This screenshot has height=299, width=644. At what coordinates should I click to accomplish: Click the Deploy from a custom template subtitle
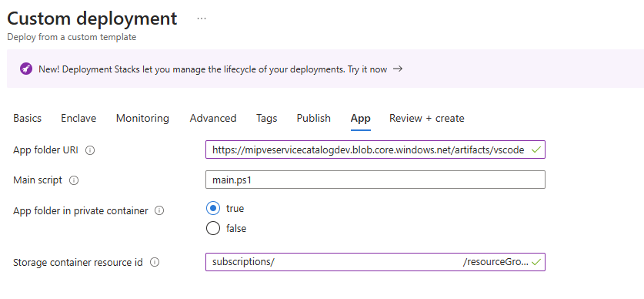pos(72,37)
